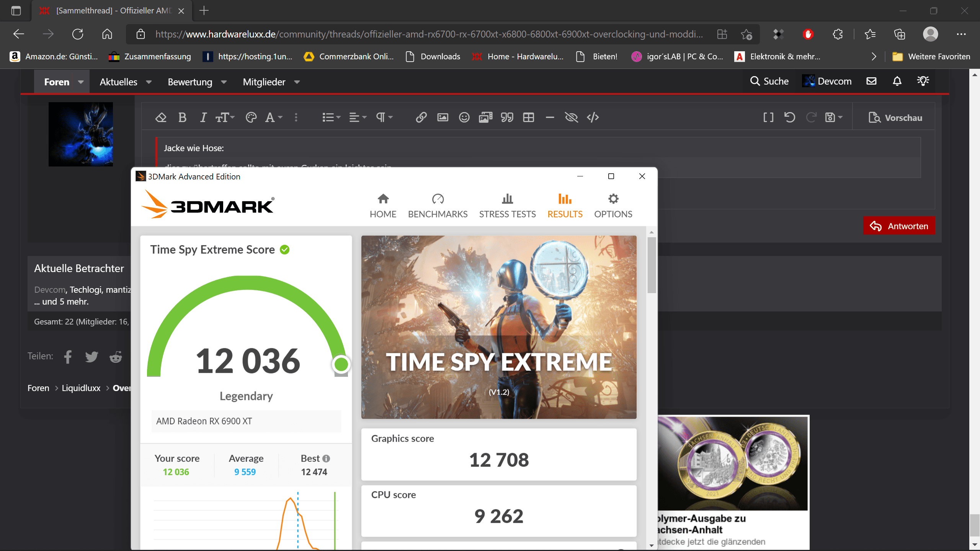Click the Liquidluxx breadcrumb link
The image size is (980, 551).
coord(81,388)
